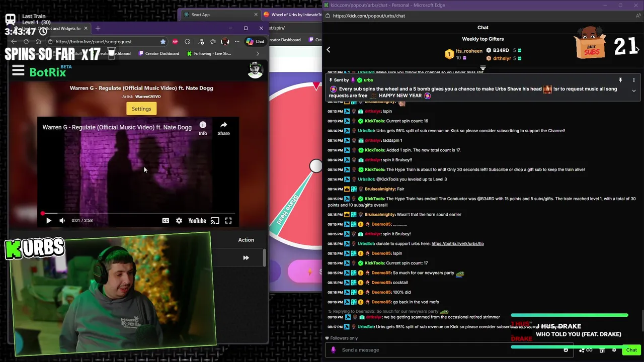
Task: Go to the browser home page
Action: pyautogui.click(x=38, y=41)
